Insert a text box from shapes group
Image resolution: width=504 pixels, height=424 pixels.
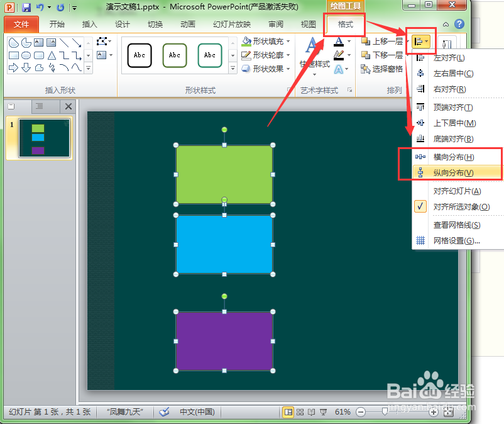point(104,55)
